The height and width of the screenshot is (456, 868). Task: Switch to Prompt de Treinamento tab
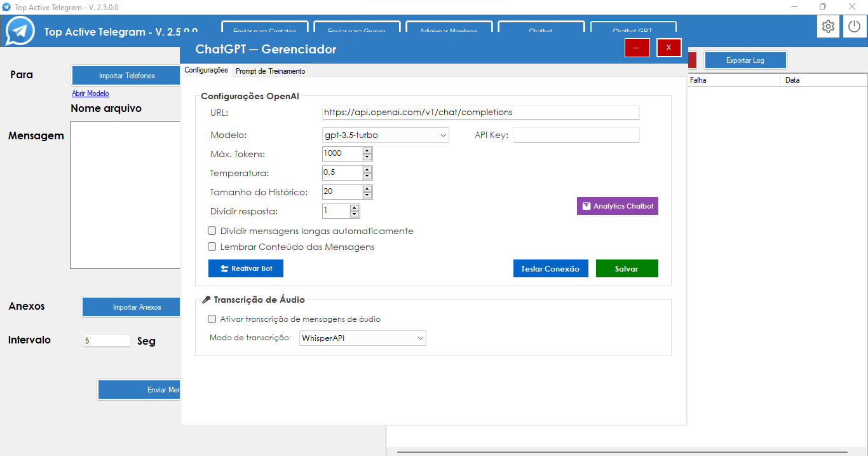point(270,71)
